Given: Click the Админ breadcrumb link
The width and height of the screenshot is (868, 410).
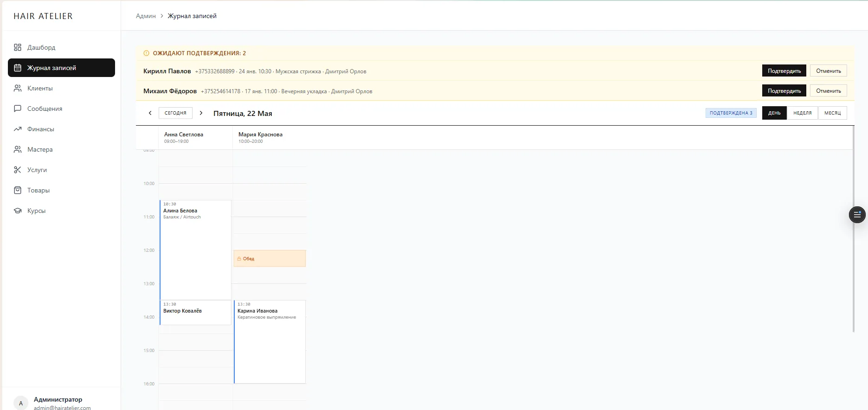Looking at the screenshot, I should (x=146, y=16).
